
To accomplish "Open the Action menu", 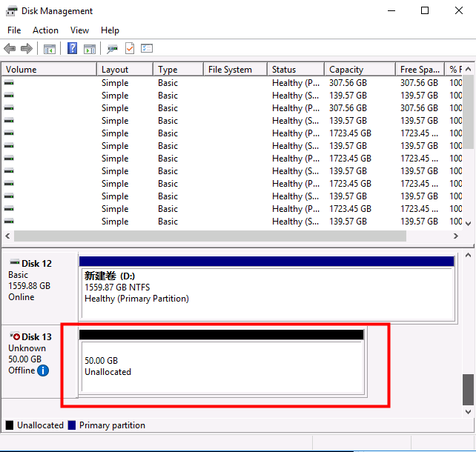I will (x=45, y=30).
